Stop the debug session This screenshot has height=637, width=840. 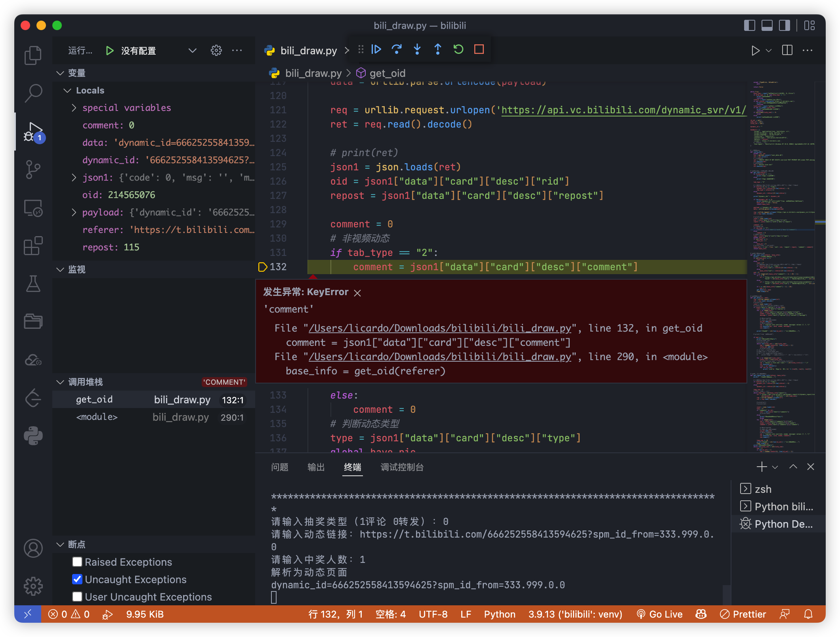coord(479,49)
